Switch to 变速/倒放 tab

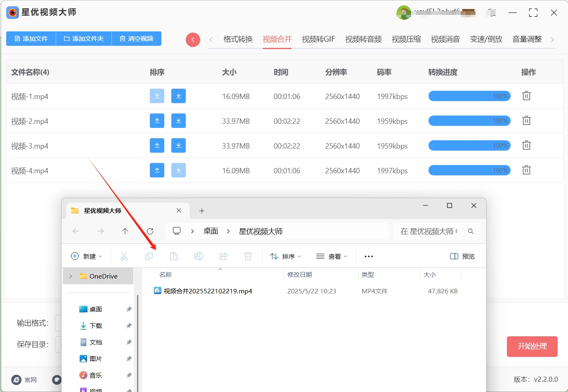click(486, 39)
